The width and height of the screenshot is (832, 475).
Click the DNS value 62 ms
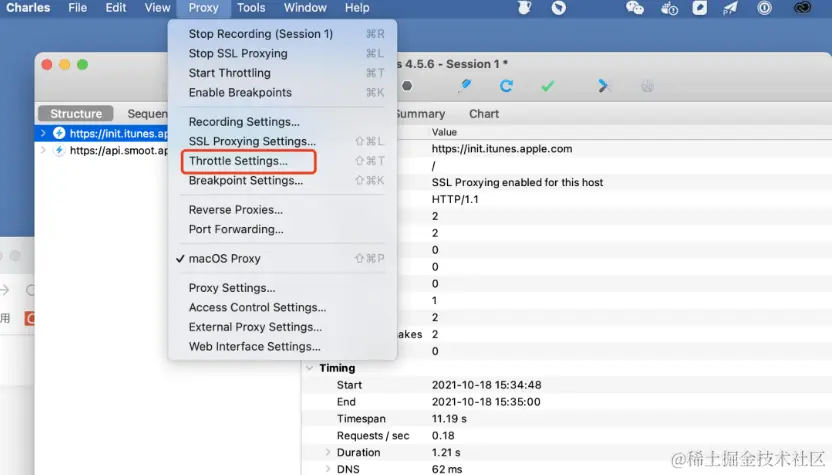[x=447, y=469]
